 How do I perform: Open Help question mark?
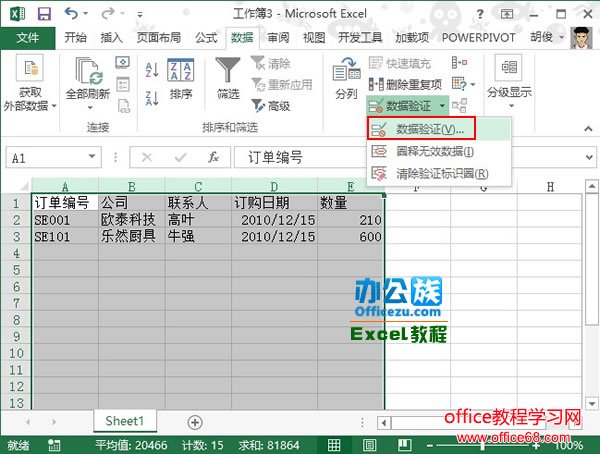(x=479, y=15)
